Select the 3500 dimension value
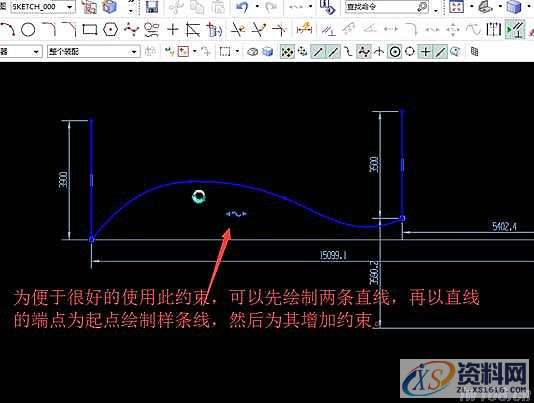This screenshot has height=403, width=534. click(374, 164)
